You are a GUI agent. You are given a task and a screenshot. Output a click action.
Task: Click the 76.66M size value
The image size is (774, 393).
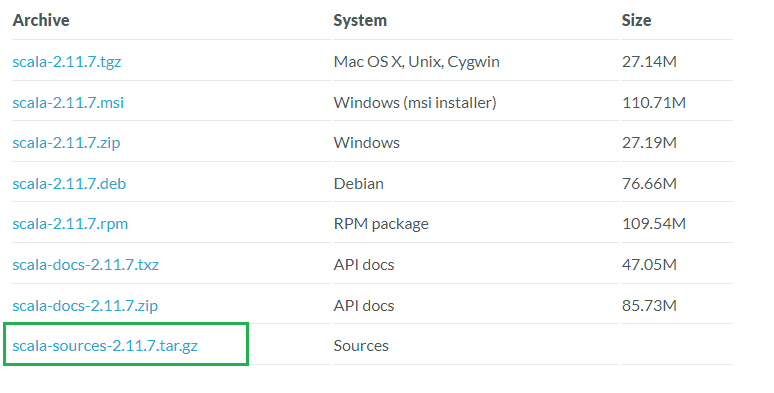coord(649,184)
